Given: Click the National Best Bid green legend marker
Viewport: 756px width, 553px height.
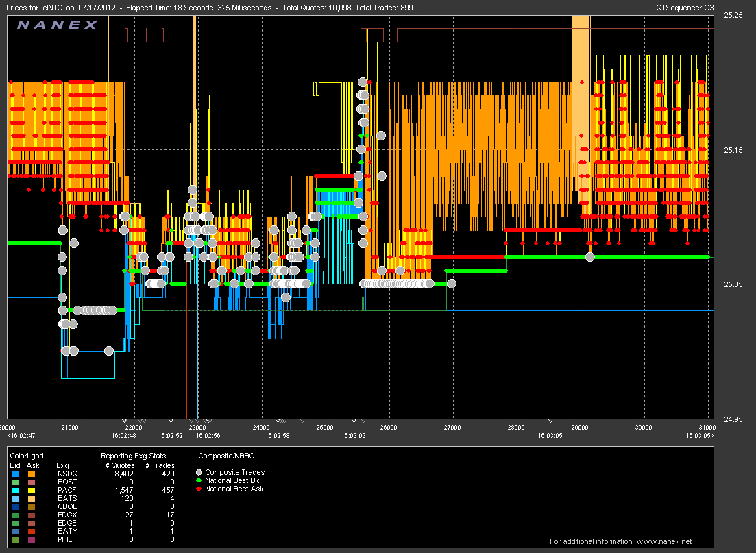Looking at the screenshot, I should pyautogui.click(x=199, y=480).
